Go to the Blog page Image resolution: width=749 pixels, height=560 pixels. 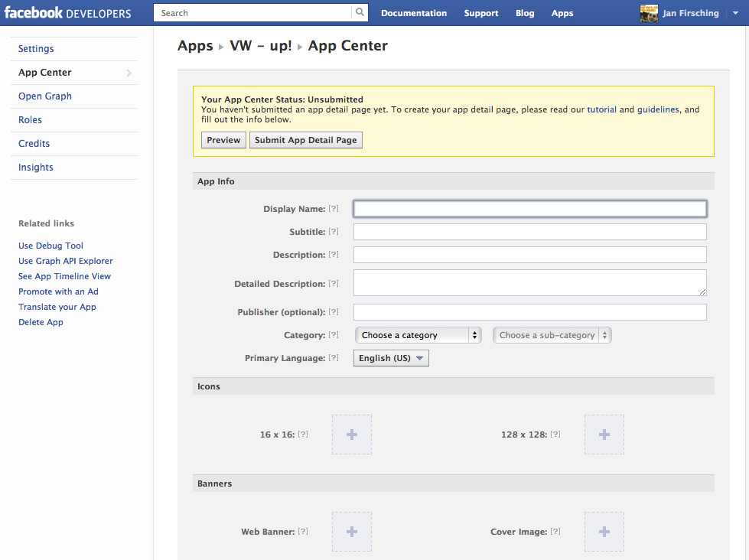click(525, 13)
